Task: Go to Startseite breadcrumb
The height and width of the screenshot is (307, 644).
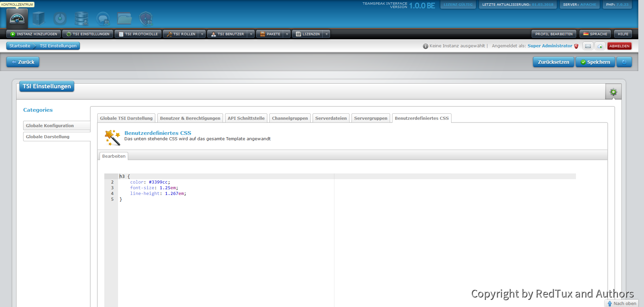Action: [20, 46]
